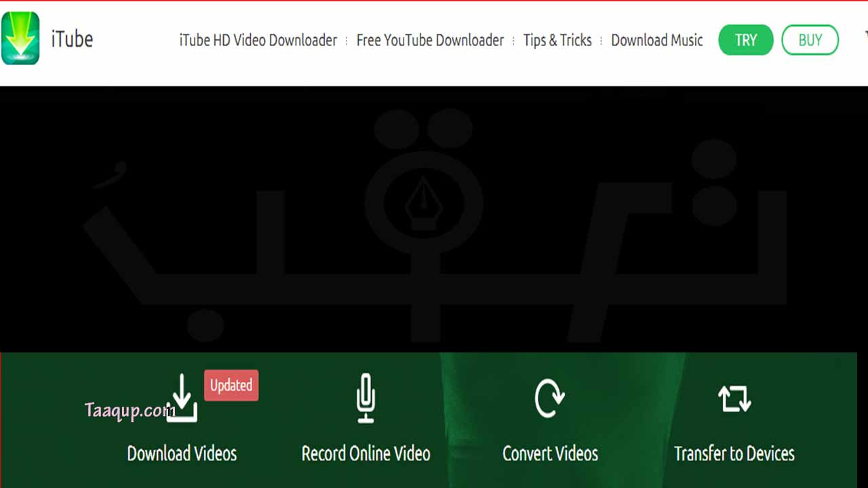Click the Convert Videos circular arrow icon
Image resolution: width=868 pixels, height=488 pixels.
pyautogui.click(x=549, y=399)
